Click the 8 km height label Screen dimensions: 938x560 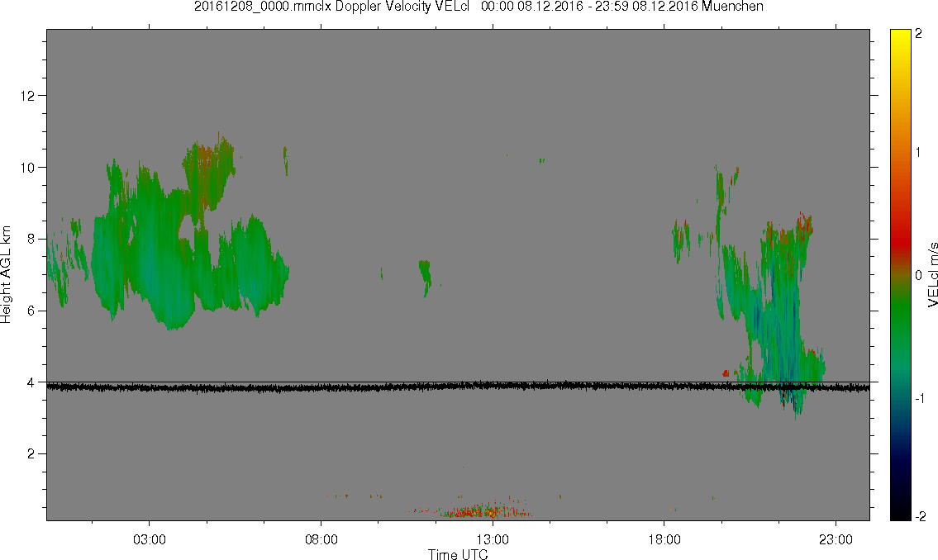31,239
